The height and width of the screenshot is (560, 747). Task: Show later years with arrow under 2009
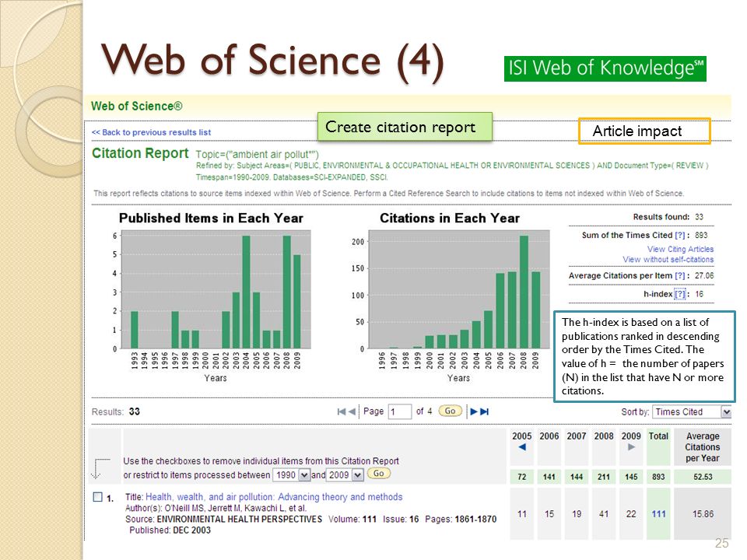[631, 447]
